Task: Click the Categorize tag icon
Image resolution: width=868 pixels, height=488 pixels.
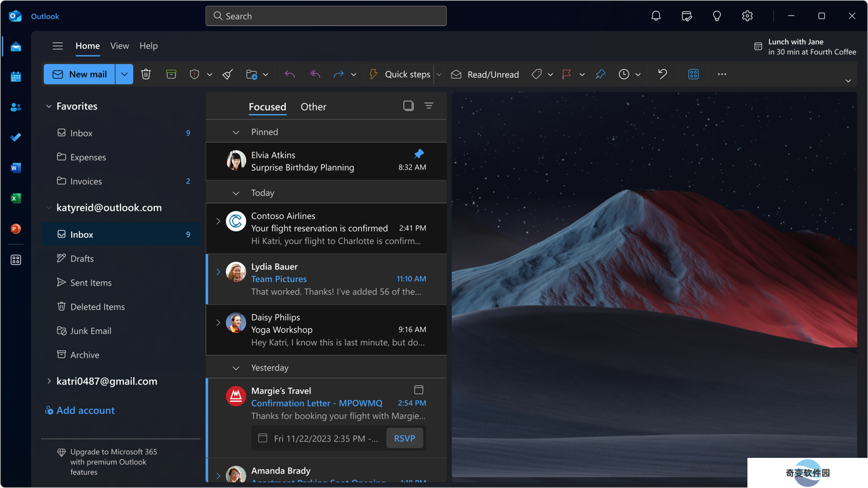Action: (536, 74)
